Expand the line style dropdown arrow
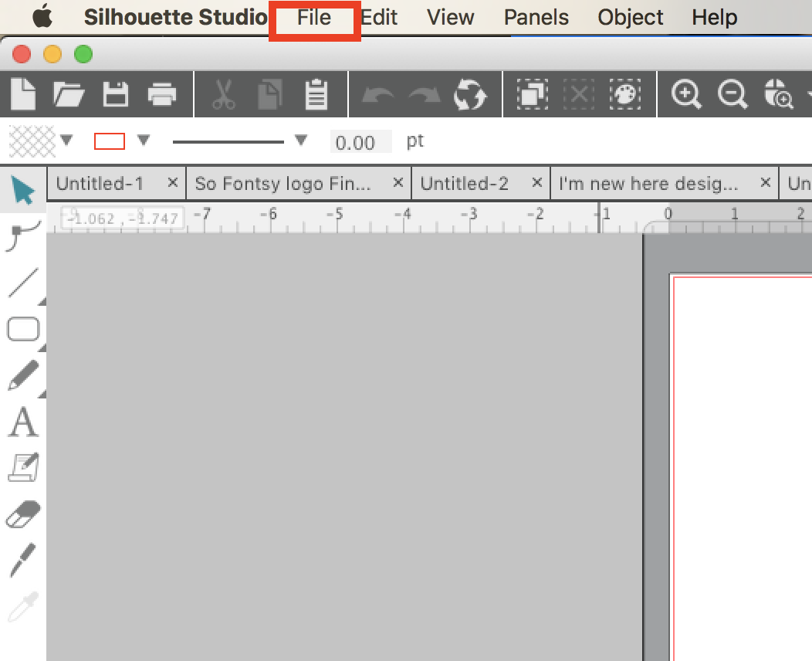 301,140
